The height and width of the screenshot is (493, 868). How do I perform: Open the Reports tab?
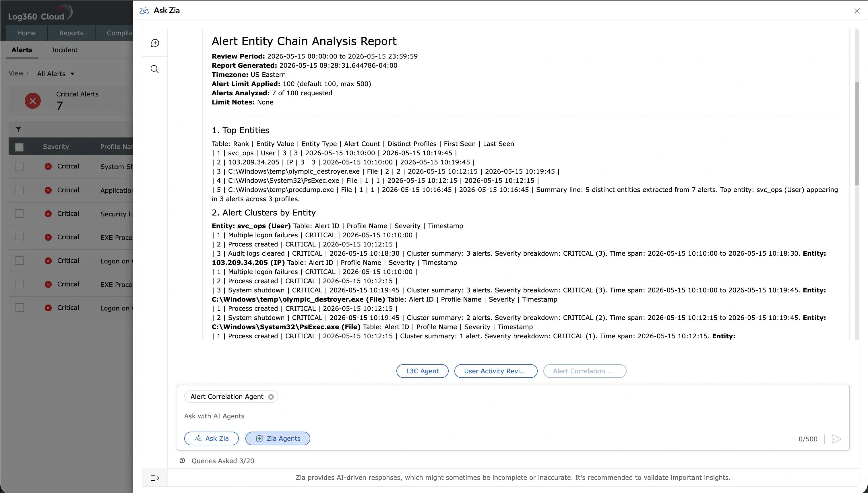tap(71, 33)
